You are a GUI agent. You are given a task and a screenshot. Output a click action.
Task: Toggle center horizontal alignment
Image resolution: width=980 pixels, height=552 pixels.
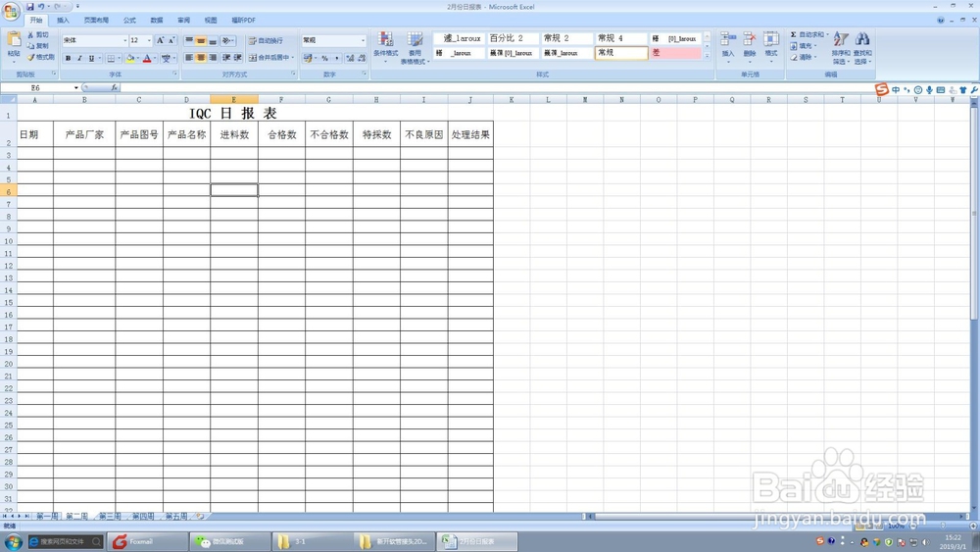[x=201, y=58]
